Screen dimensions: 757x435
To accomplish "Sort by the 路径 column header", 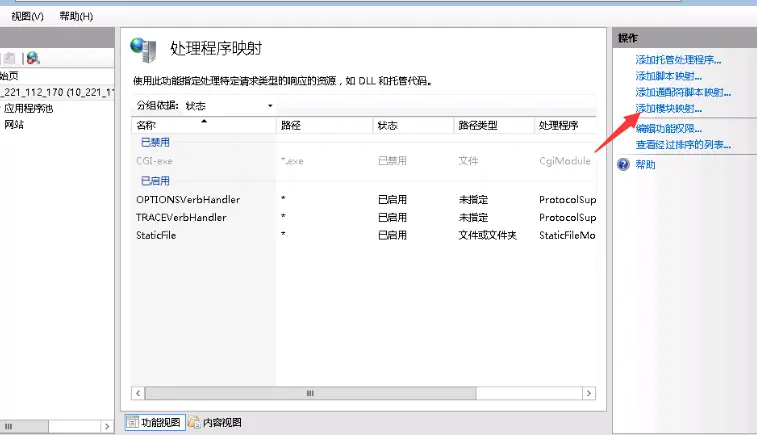I will click(324, 126).
